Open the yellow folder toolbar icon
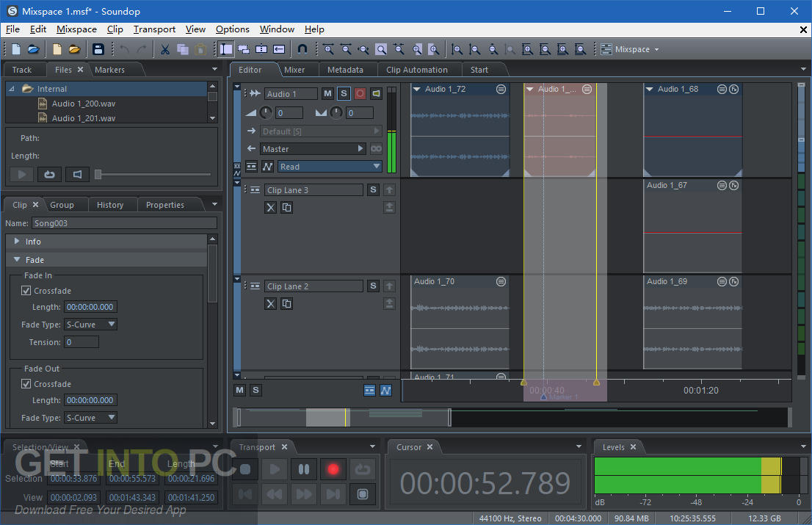This screenshot has height=525, width=812. (x=75, y=49)
